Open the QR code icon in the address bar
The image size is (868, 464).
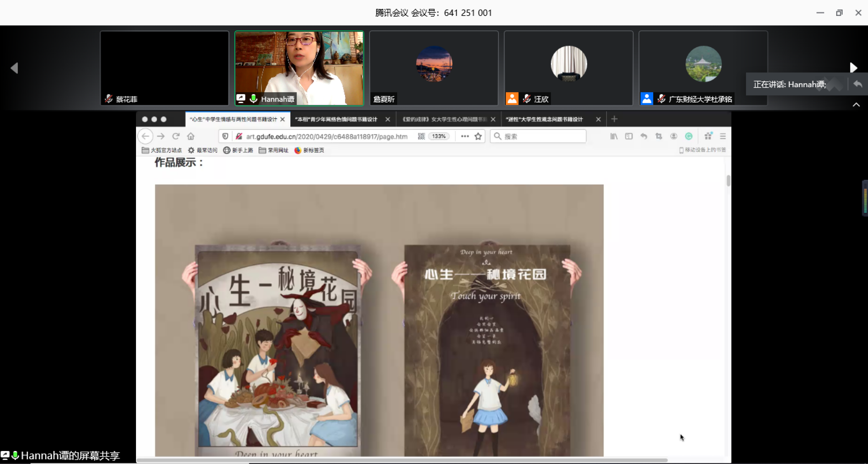pyautogui.click(x=421, y=136)
